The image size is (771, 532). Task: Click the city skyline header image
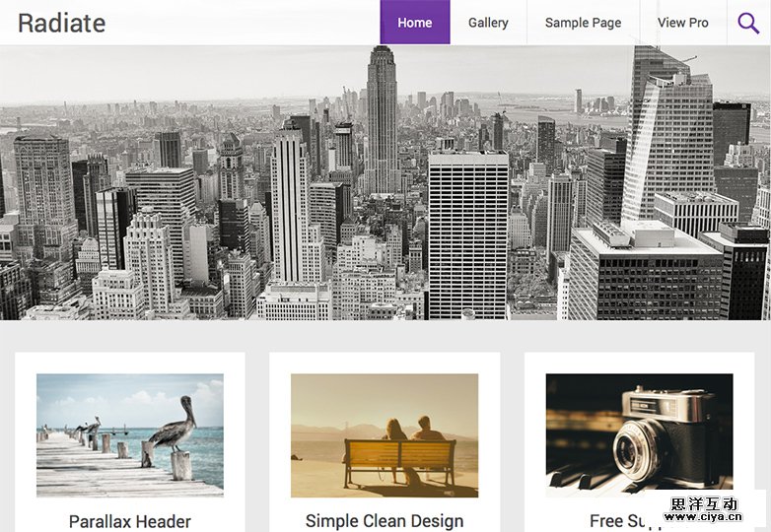tap(385, 182)
